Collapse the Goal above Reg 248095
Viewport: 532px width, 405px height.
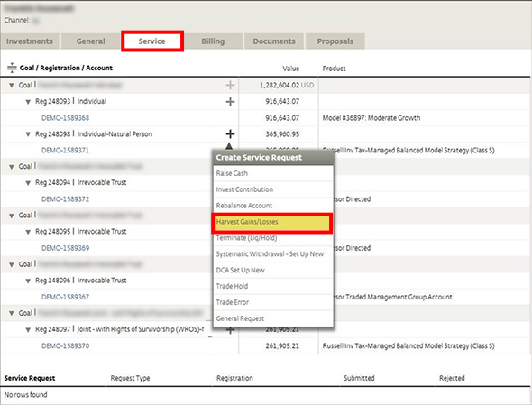tap(12, 216)
